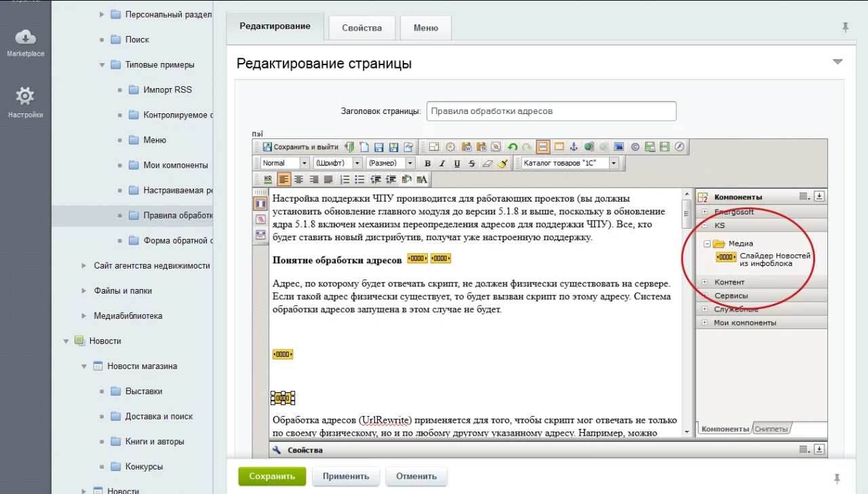Open the Сниппеты tab in components panel

point(772,430)
